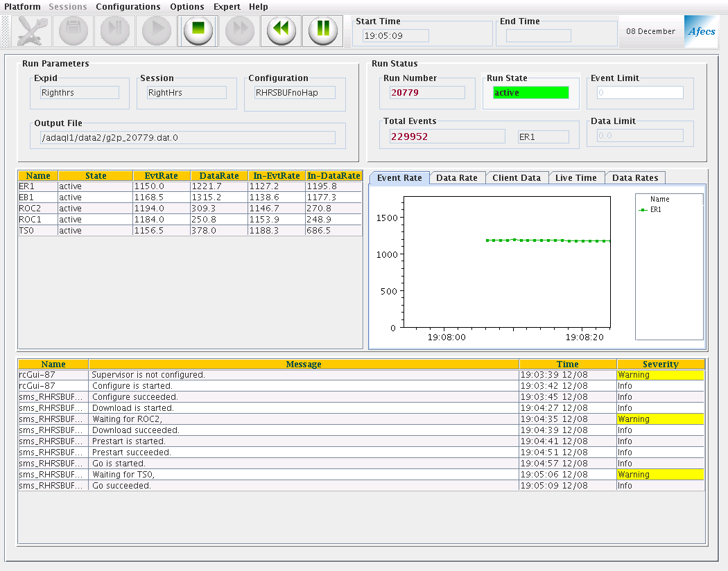Click the Afecs logo
This screenshot has width=728, height=571.
coord(701,31)
